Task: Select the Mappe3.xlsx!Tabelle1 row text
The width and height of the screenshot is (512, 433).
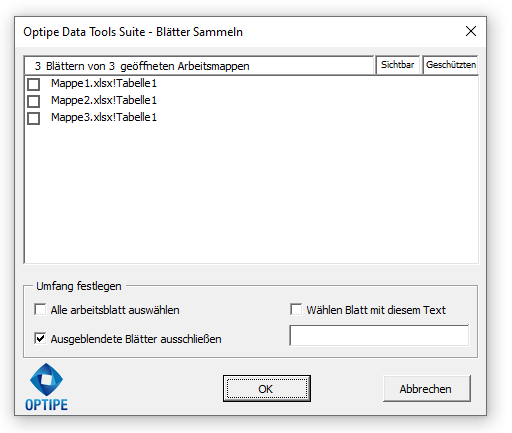Action: click(104, 117)
